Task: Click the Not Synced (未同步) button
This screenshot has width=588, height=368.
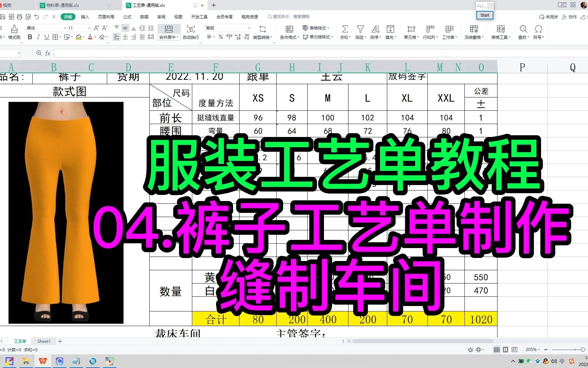Action: pos(549,17)
